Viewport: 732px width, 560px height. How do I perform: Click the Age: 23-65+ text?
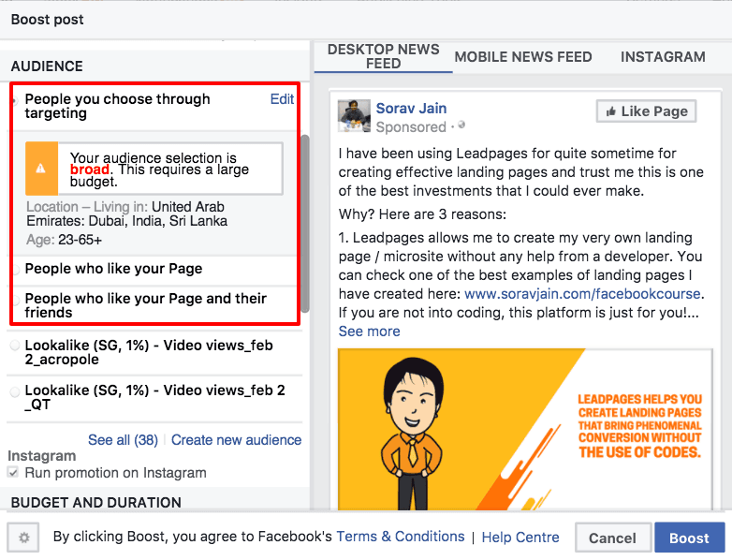click(x=64, y=240)
